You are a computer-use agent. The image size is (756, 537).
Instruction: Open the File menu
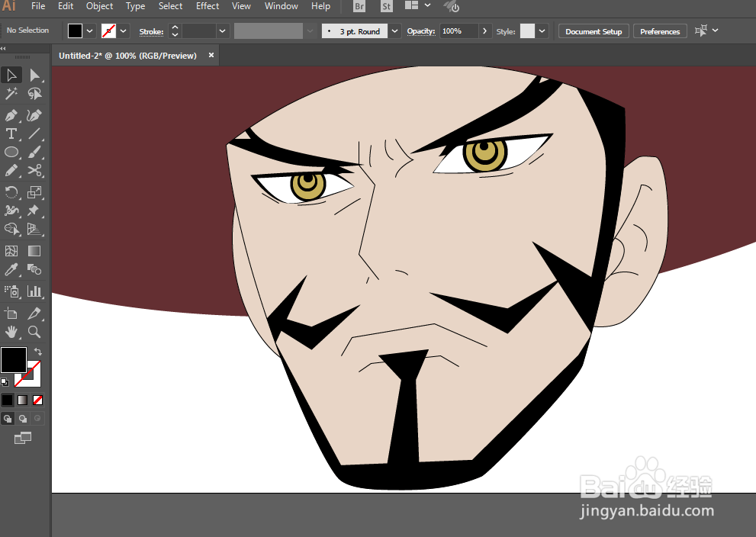pyautogui.click(x=38, y=6)
